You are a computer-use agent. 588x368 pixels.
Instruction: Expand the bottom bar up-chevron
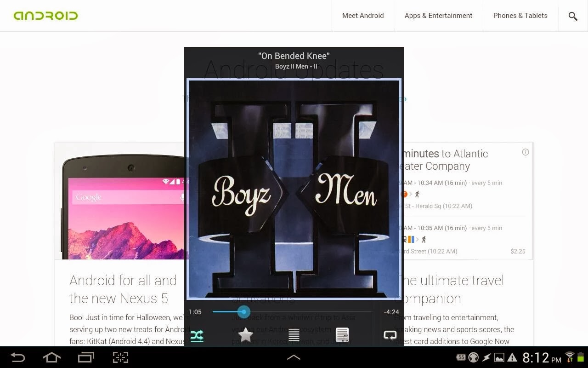[294, 357]
